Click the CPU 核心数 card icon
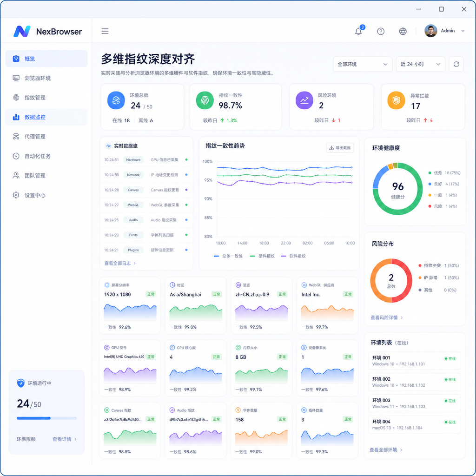The image size is (476, 476). tap(172, 348)
